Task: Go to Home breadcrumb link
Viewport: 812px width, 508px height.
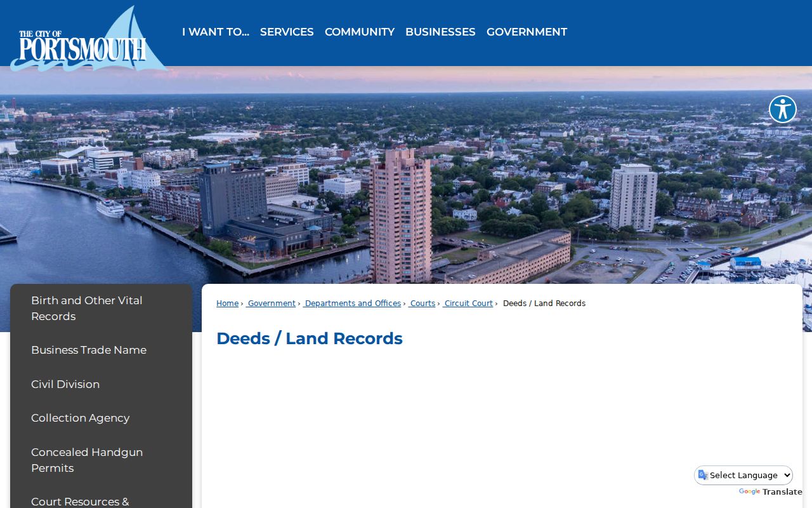Action: [227, 304]
